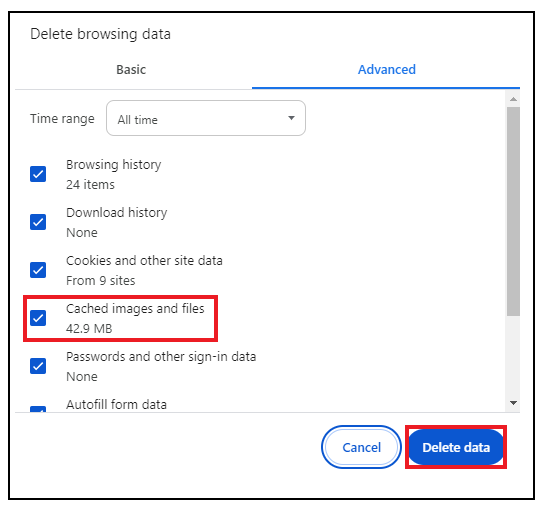The height and width of the screenshot is (509, 545).
Task: Click the scrollbar track below the thumb
Action: [513, 356]
